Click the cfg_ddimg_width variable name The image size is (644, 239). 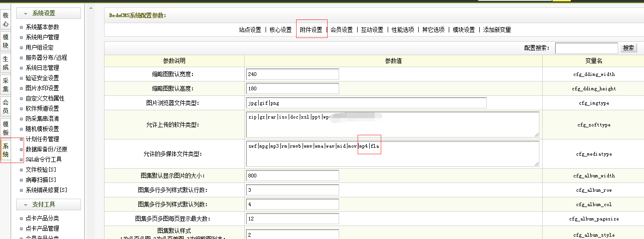tap(594, 74)
